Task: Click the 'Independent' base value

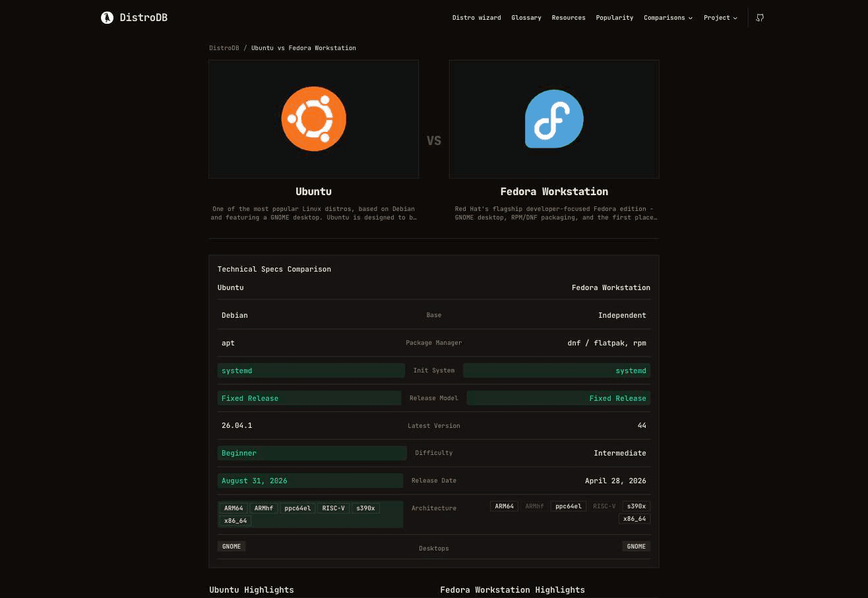Action: pyautogui.click(x=622, y=315)
